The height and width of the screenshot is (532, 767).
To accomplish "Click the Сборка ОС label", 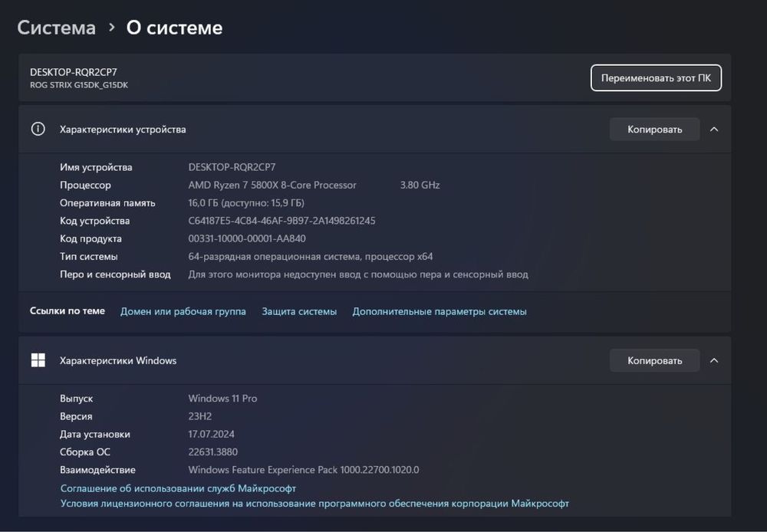I will (84, 452).
